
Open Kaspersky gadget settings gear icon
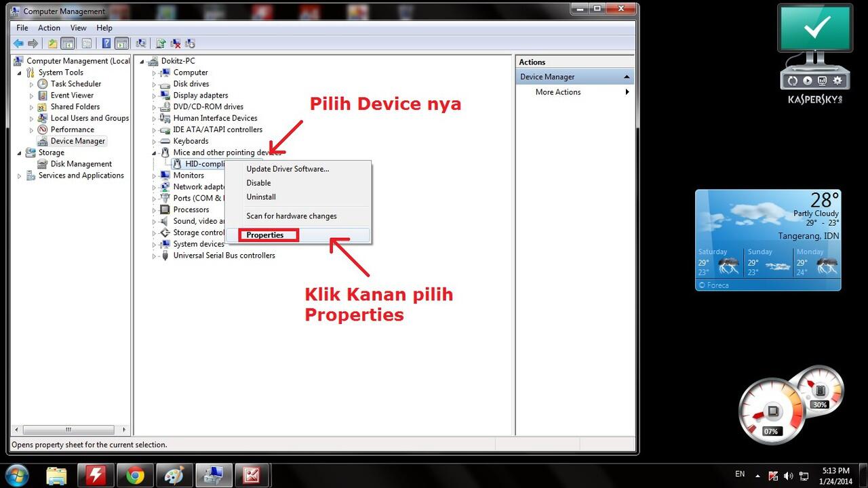pyautogui.click(x=837, y=81)
